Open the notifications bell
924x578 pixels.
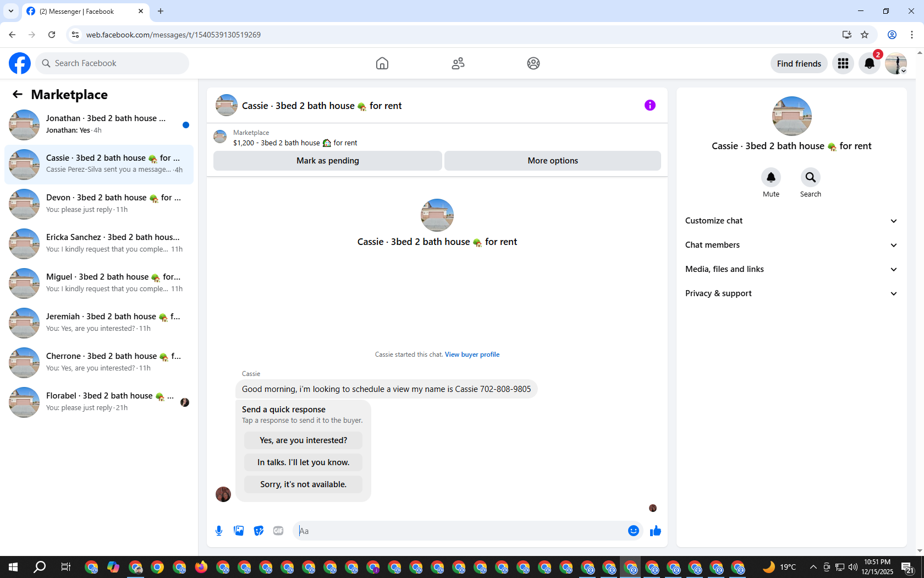pyautogui.click(x=870, y=63)
